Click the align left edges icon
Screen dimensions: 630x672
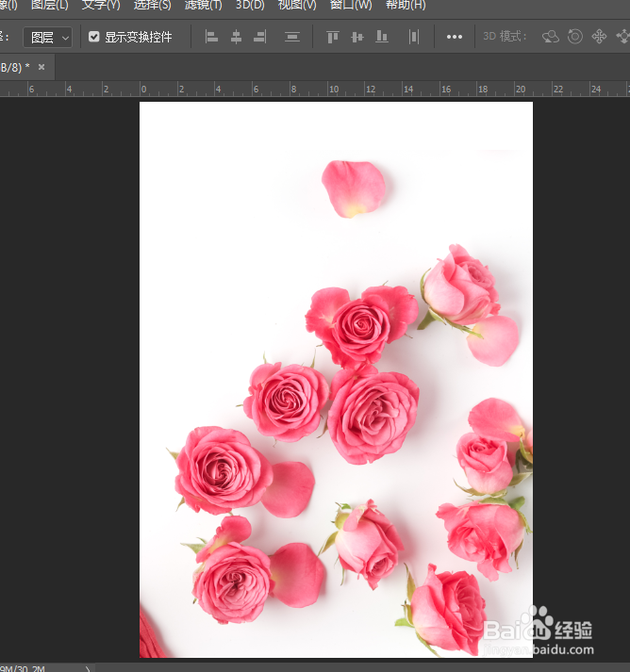[x=211, y=37]
